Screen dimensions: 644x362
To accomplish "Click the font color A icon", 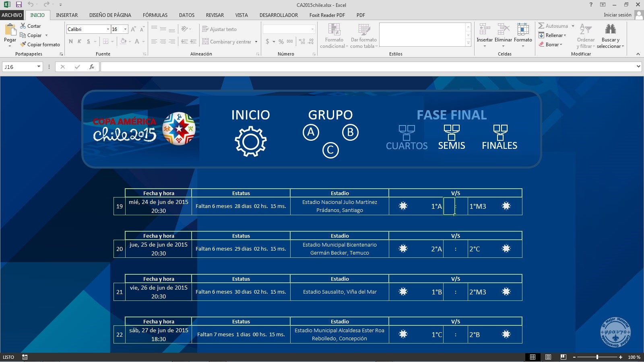I will click(x=137, y=41).
